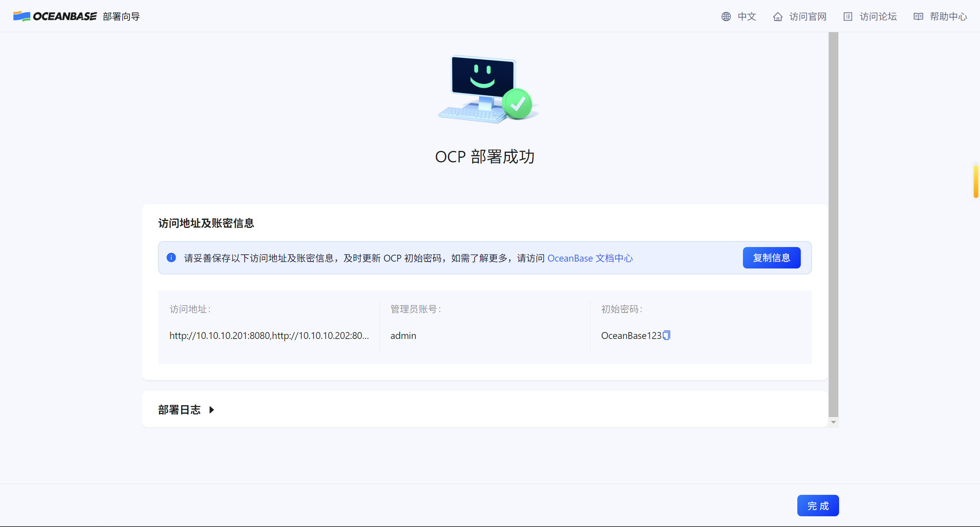Click the OceanBase logo icon

(22, 16)
